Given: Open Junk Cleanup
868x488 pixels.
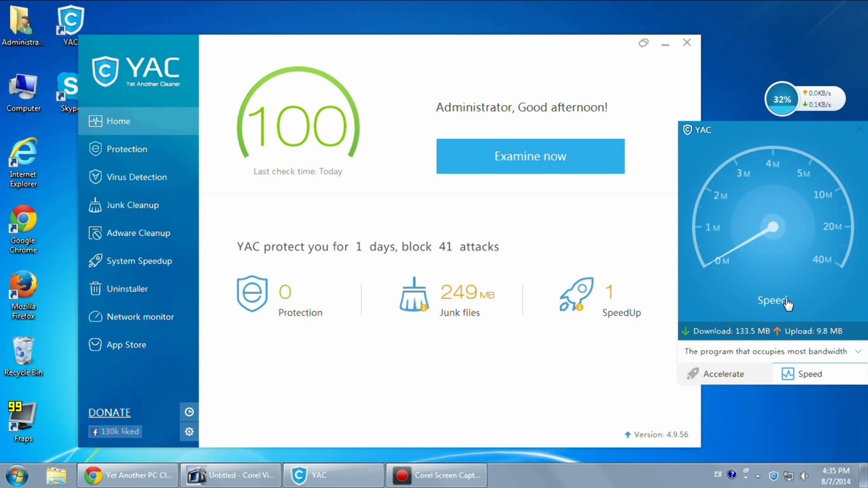Looking at the screenshot, I should coord(138,205).
